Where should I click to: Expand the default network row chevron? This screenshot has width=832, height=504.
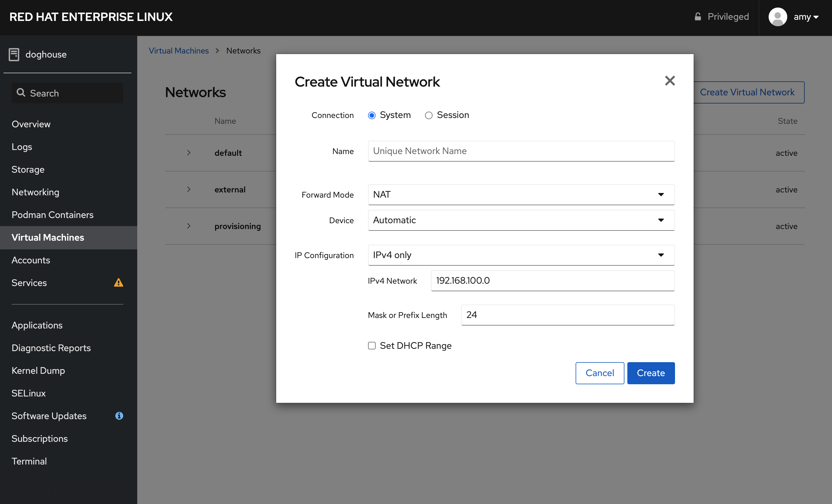click(x=189, y=153)
